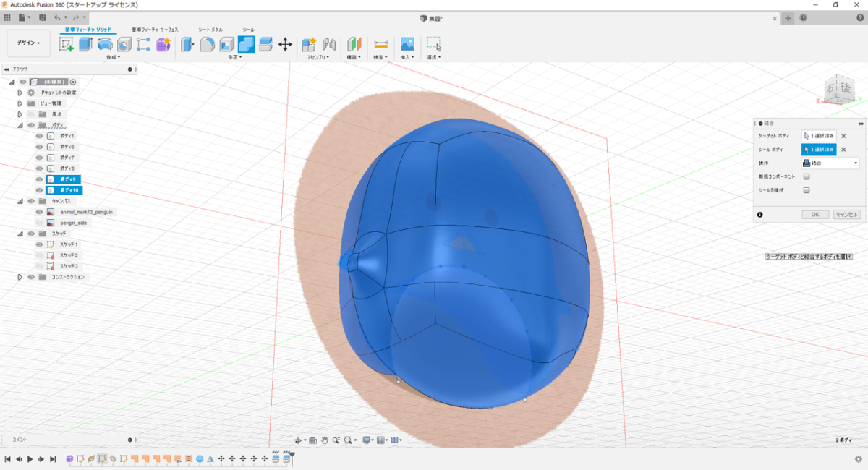Screen dimensions: 868x470
Task: Hide ボディ7 with its eye icon
Action: 39,158
